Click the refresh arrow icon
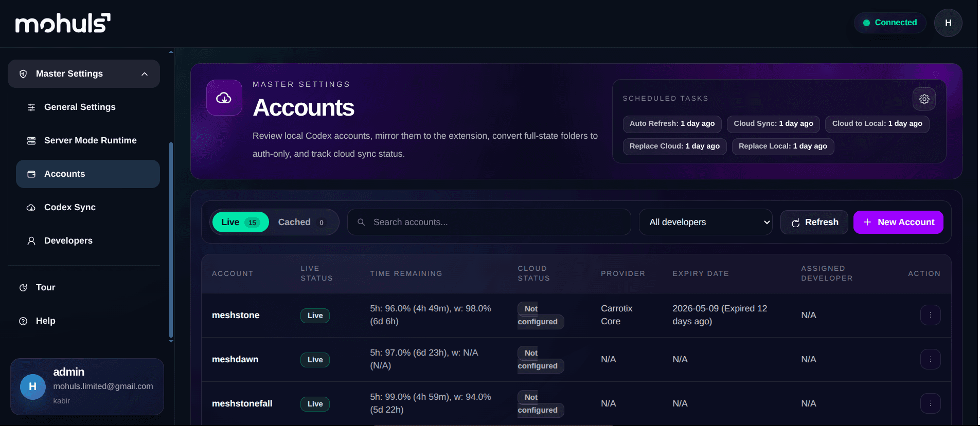The image size is (980, 426). click(x=795, y=223)
